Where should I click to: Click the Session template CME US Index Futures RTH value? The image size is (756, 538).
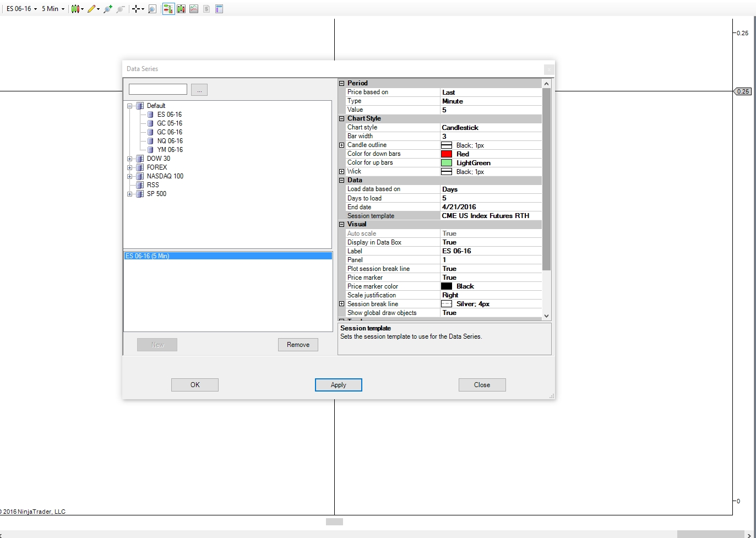(491, 216)
